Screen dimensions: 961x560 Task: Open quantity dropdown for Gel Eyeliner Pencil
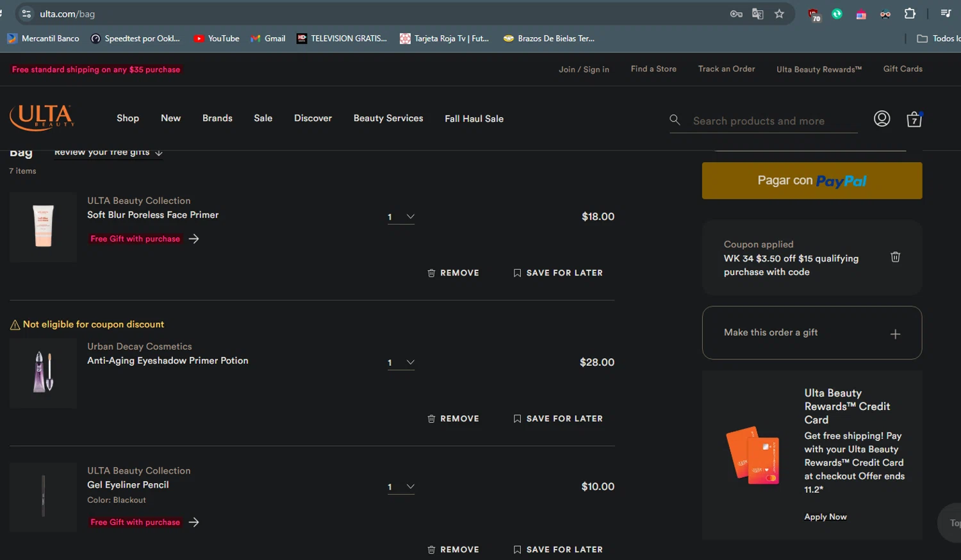(401, 487)
